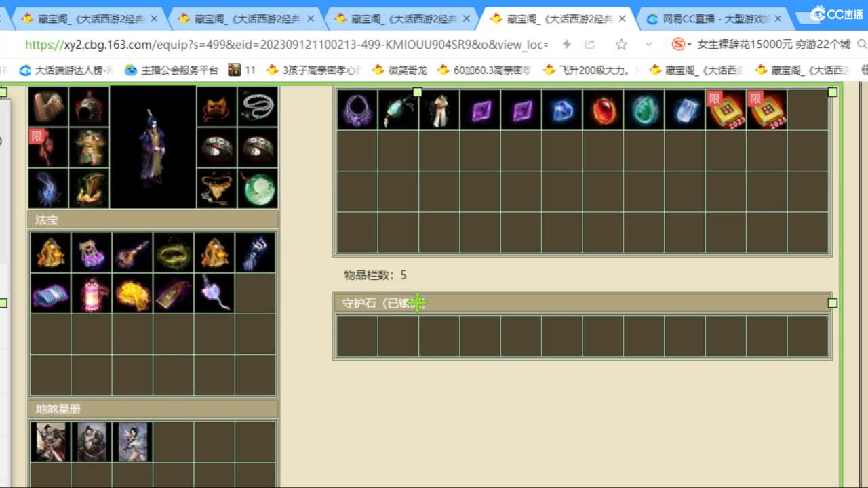Inspect the bead necklace equipment icon

(x=258, y=106)
